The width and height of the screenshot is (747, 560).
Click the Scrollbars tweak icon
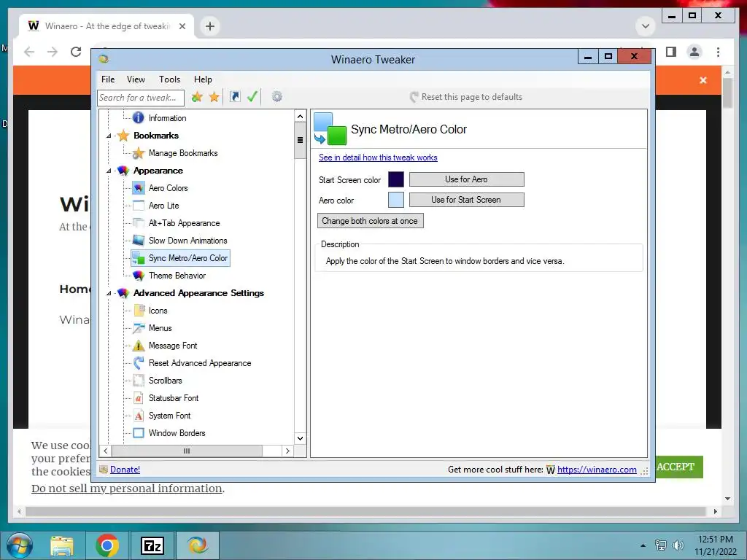point(138,381)
